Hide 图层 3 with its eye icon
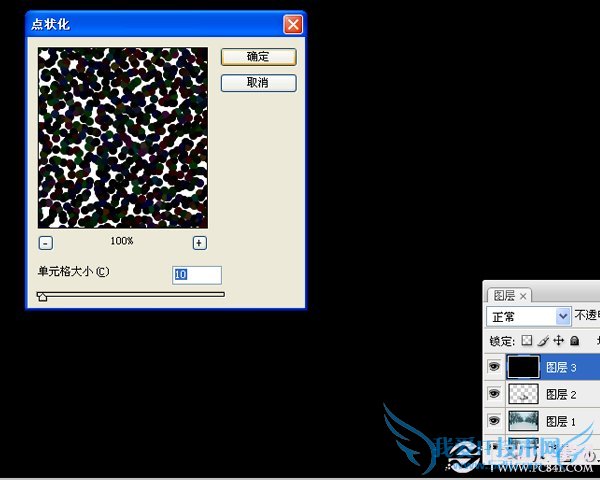 pos(494,367)
